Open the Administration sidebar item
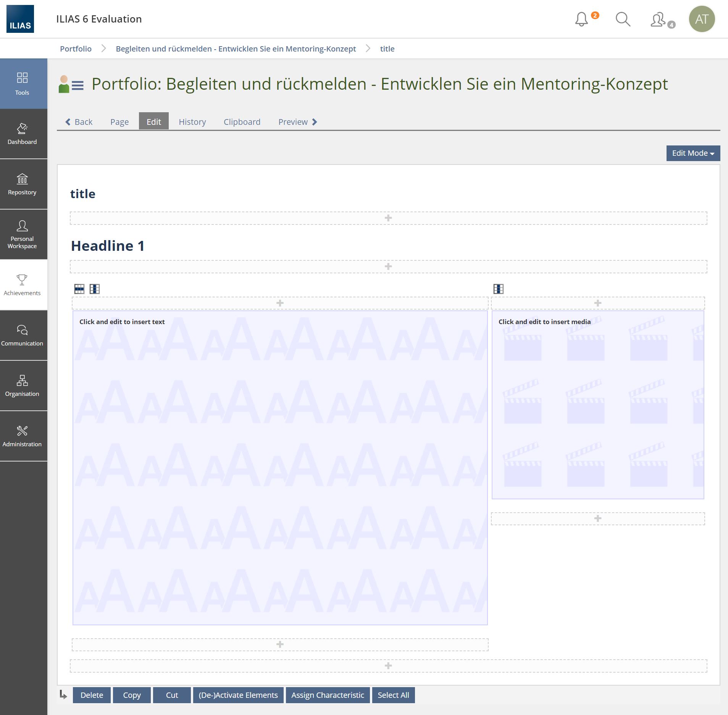The image size is (728, 715). pyautogui.click(x=22, y=436)
